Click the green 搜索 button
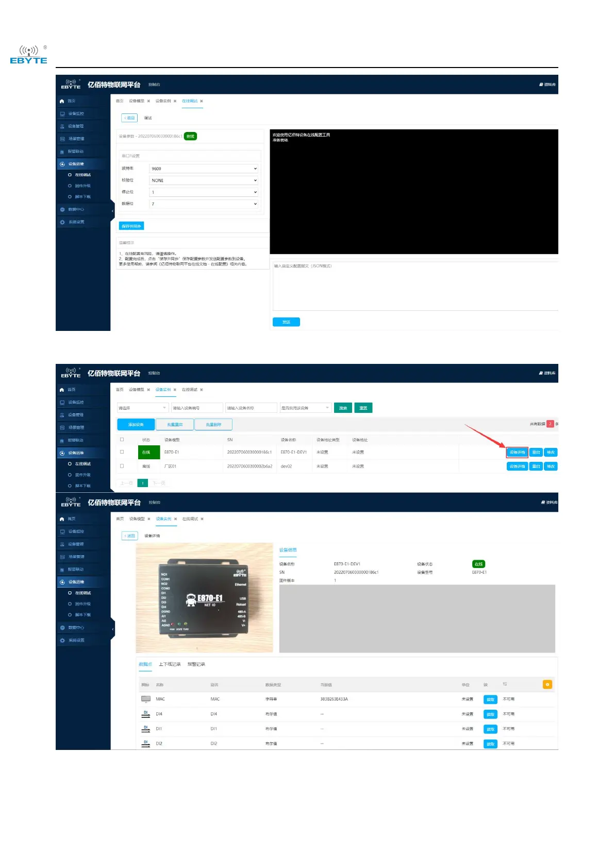This screenshot has height=868, width=614. pyautogui.click(x=343, y=408)
